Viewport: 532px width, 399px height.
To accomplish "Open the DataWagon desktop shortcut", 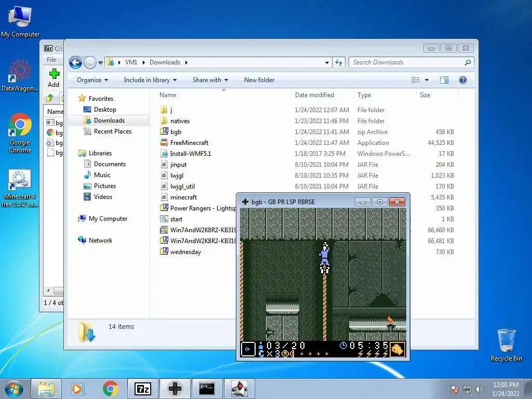I will (20, 76).
